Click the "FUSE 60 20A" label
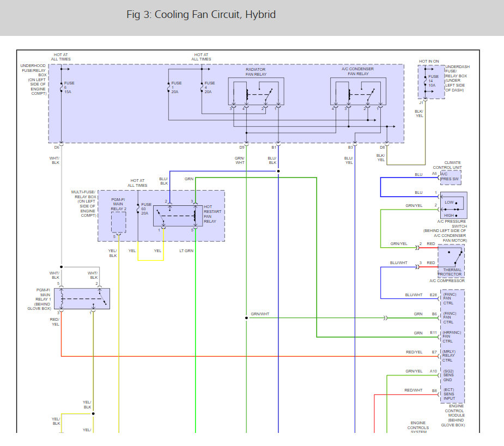The width and height of the screenshot is (504, 446). (146, 209)
